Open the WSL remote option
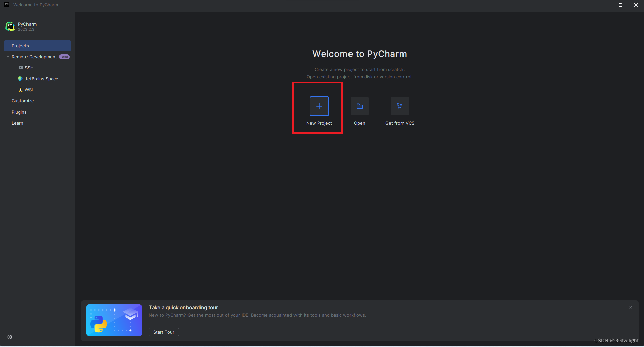 pos(29,90)
